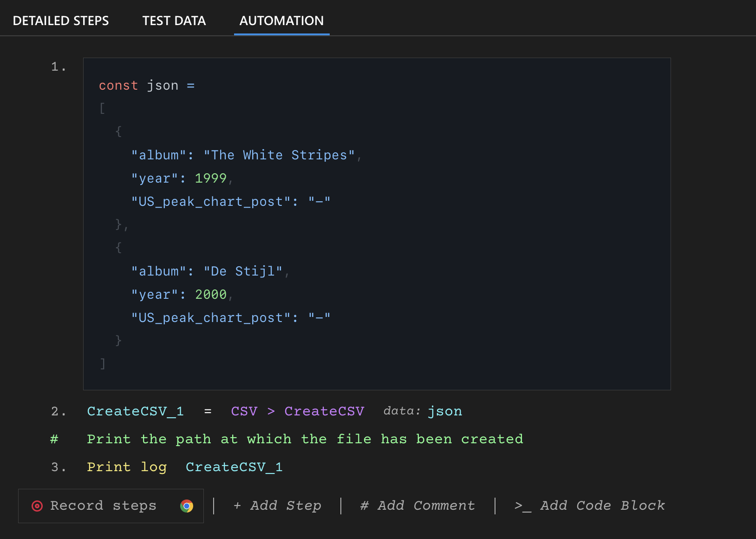Click the json data parameter in step 2
The width and height of the screenshot is (756, 539).
pos(445,411)
